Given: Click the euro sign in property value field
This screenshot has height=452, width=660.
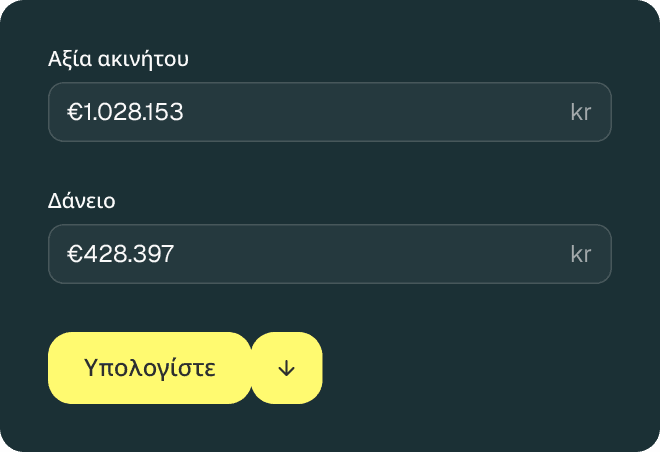Looking at the screenshot, I should pyautogui.click(x=73, y=112).
